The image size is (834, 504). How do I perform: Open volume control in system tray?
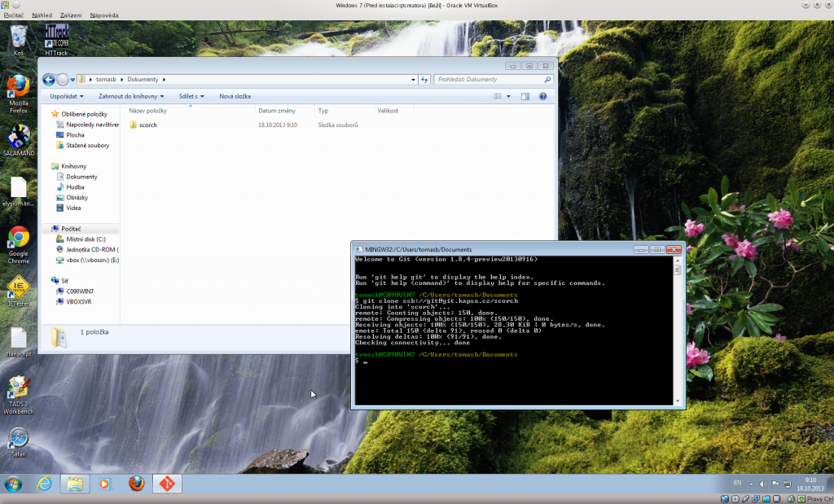click(x=762, y=484)
